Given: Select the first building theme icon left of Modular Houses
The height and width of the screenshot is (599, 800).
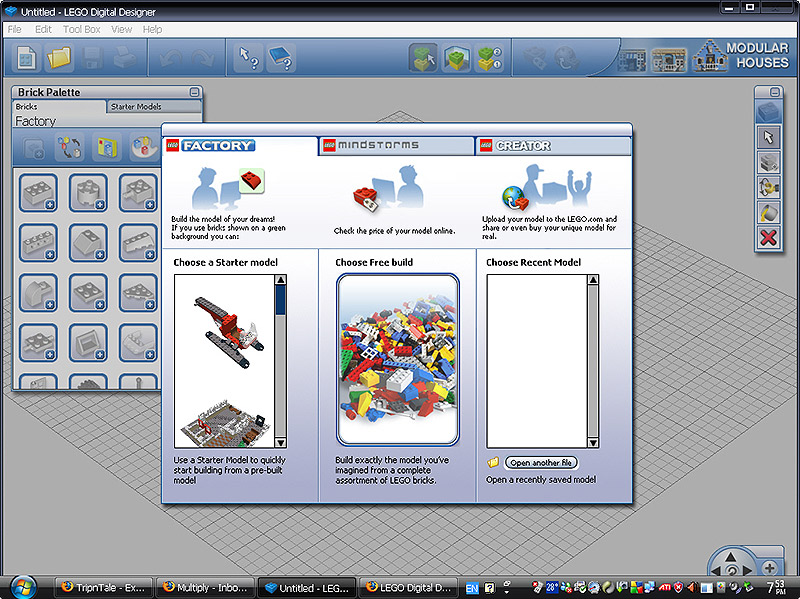Looking at the screenshot, I should click(x=633, y=60).
